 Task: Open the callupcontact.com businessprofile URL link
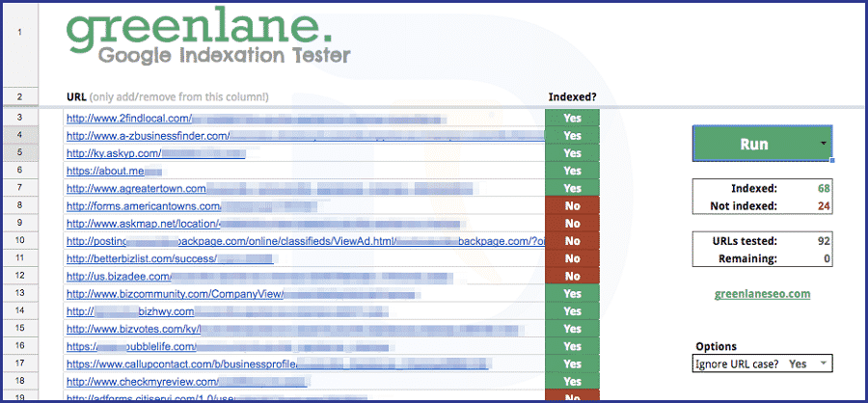pyautogui.click(x=278, y=364)
